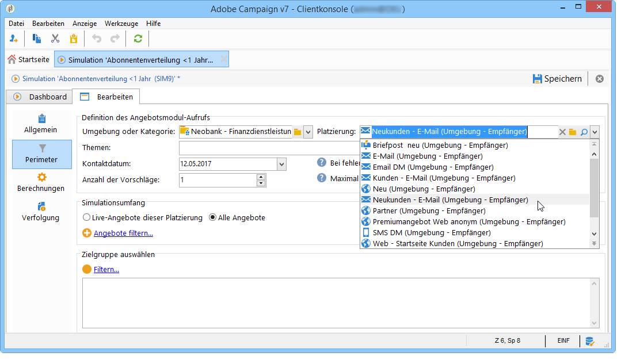629x364 pixels.
Task: Collapse the Platzierung dropdown arrow
Action: (595, 132)
